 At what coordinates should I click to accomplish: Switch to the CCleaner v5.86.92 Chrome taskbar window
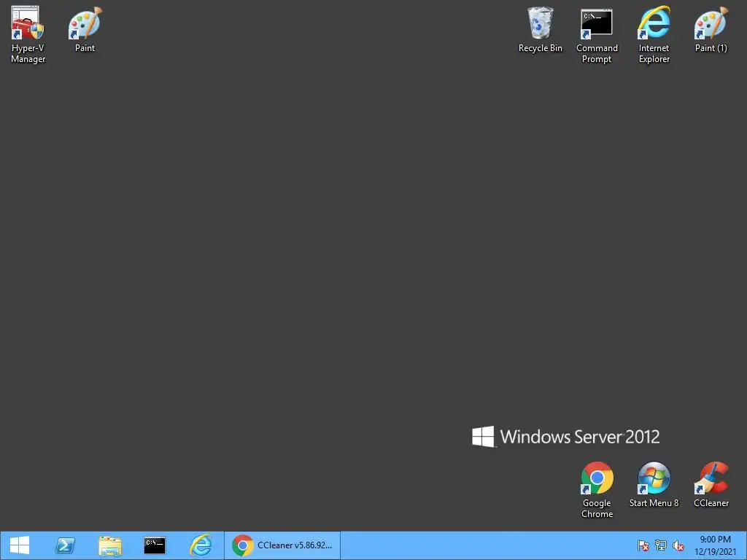[282, 545]
